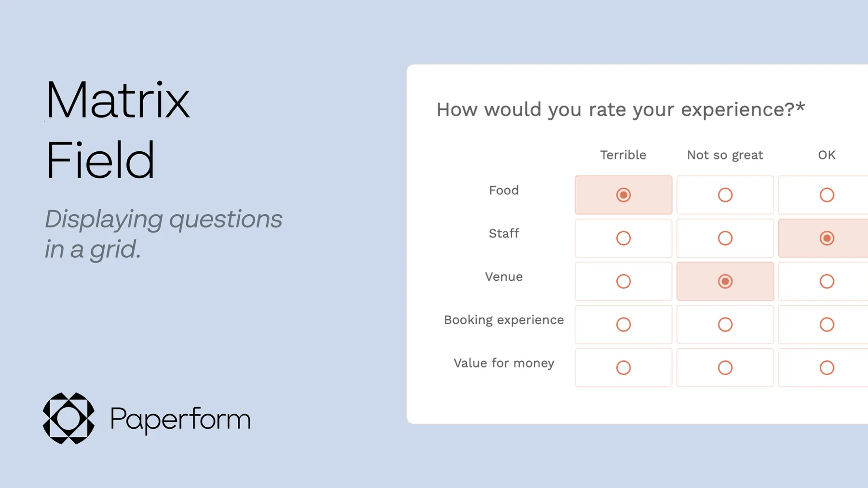This screenshot has width=868, height=488.
Task: Pick Terrible for Value for money
Action: pyautogui.click(x=623, y=368)
